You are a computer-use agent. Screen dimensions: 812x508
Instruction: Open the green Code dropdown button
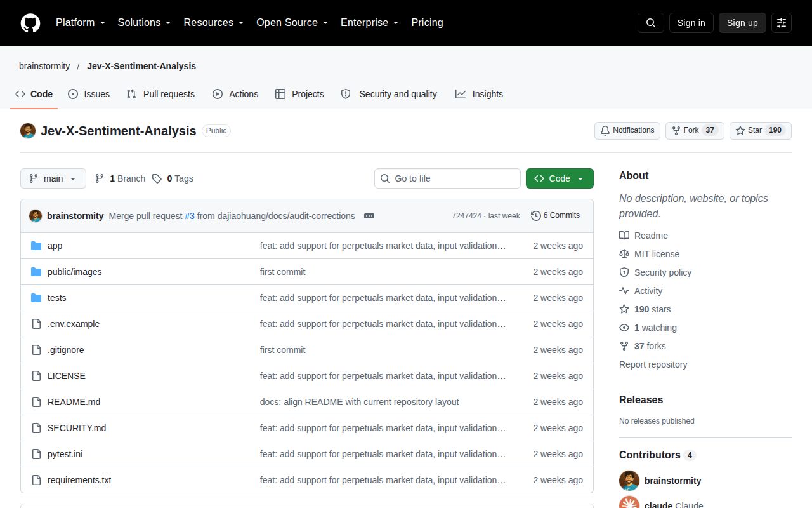click(x=560, y=178)
